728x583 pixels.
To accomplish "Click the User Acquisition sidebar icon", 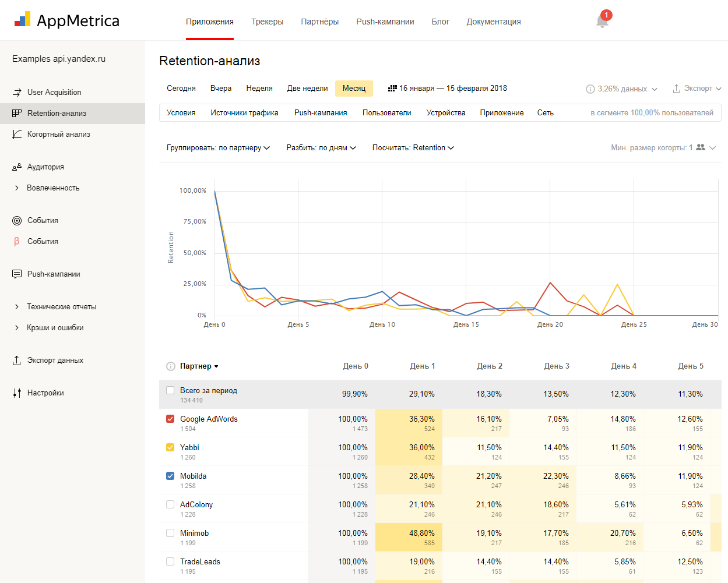I will [x=17, y=92].
